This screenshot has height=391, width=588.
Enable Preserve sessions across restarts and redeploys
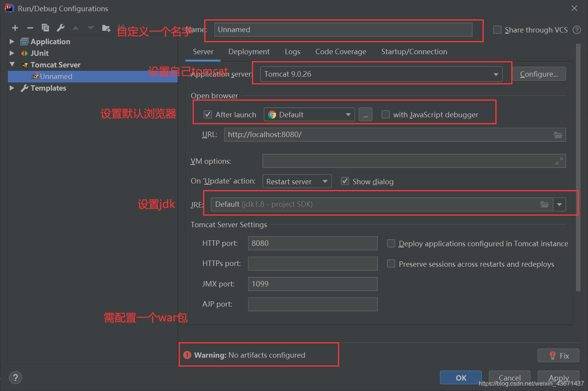(x=391, y=264)
